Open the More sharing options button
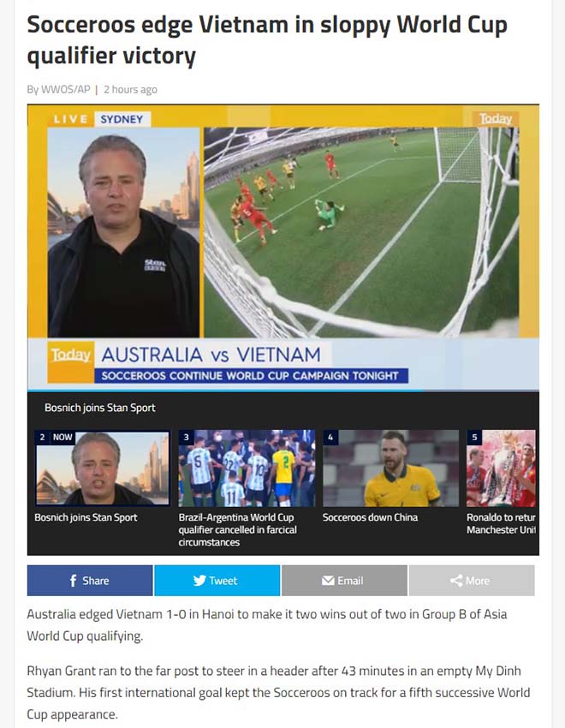Screen dimensions: 565x728 [472, 581]
